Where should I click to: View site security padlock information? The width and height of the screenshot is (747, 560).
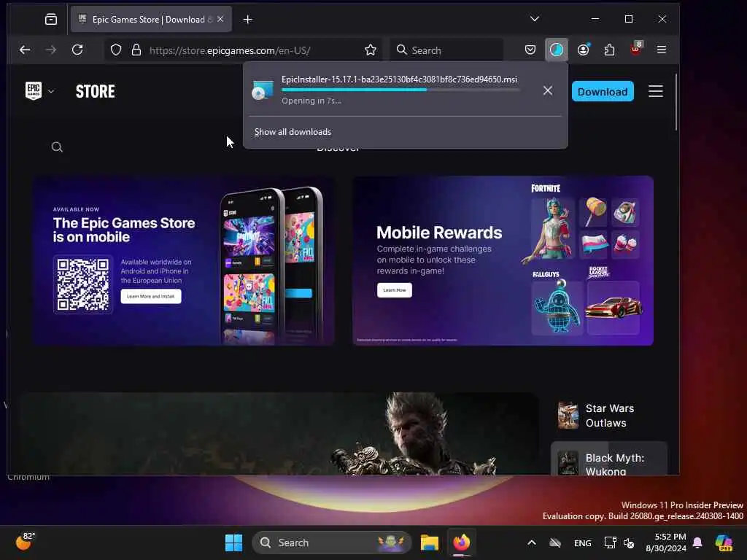[136, 50]
